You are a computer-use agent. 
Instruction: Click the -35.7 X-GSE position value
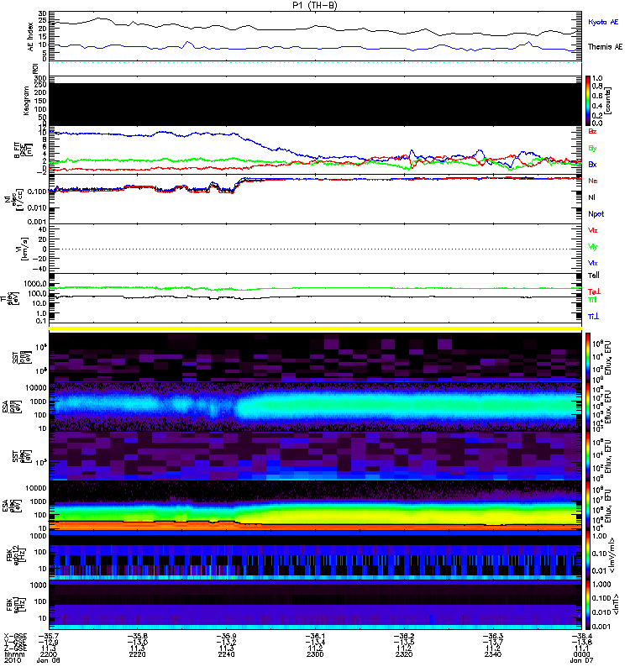49,637
